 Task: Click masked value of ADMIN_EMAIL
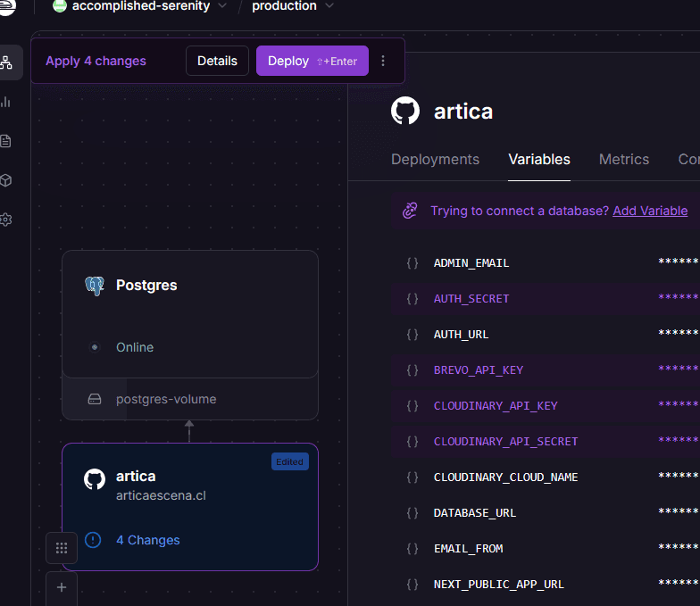(679, 262)
